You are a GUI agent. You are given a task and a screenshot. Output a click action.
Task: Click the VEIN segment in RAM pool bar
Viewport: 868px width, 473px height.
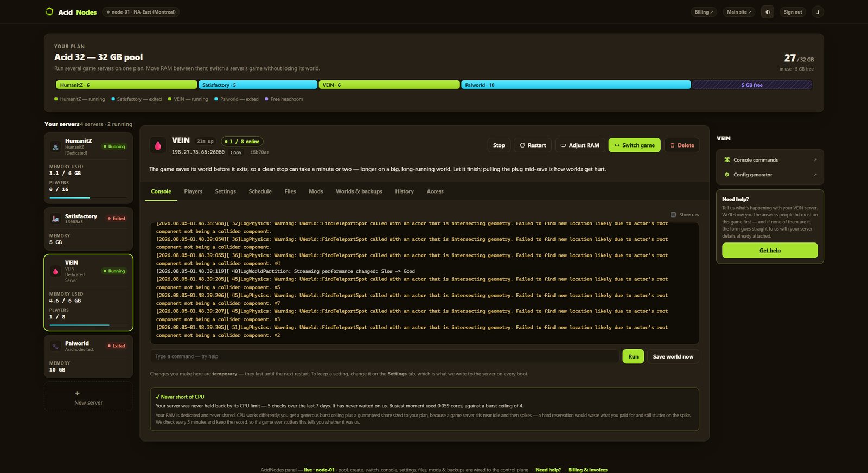(x=389, y=85)
